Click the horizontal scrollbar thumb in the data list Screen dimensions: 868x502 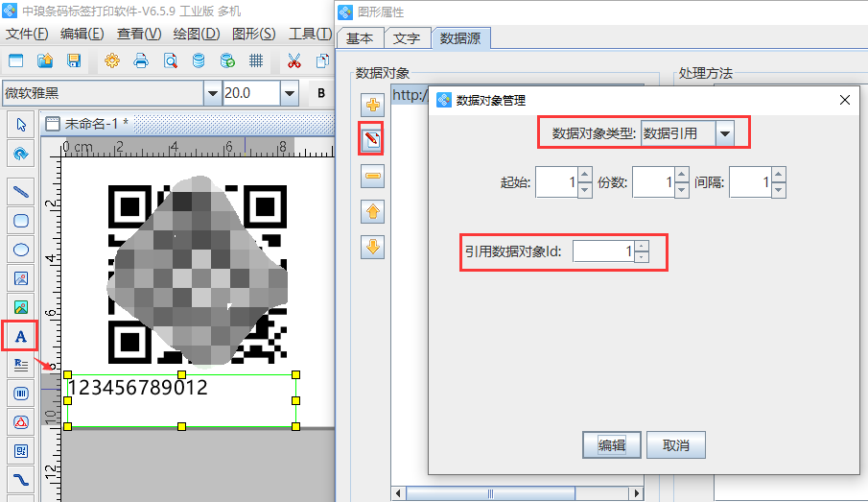490,493
